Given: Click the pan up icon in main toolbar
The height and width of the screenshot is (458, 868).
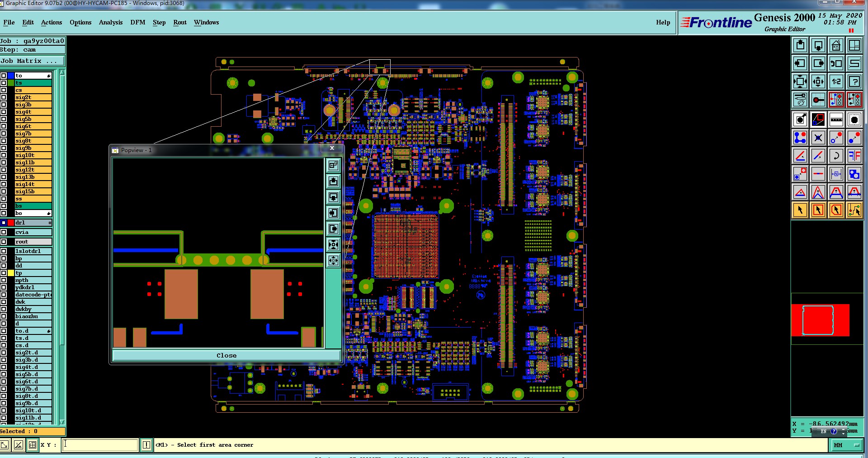Looking at the screenshot, I should click(x=800, y=45).
